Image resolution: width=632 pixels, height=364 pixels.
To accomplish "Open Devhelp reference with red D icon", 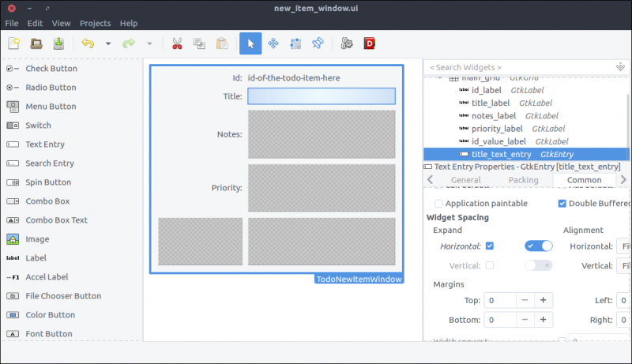I will click(369, 44).
